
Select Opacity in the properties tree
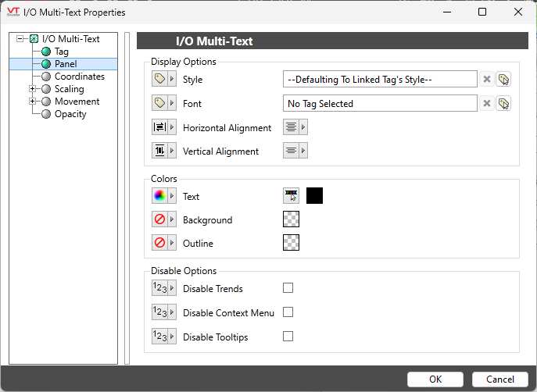pos(70,114)
